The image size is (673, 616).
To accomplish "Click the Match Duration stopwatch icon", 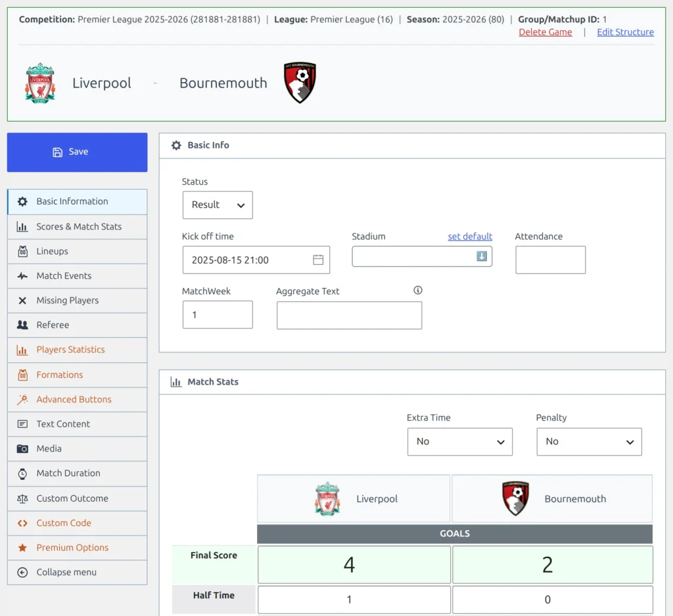I will tap(22, 473).
